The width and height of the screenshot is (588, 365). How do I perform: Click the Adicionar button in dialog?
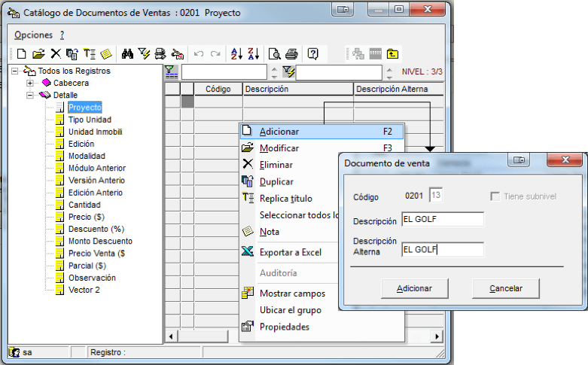pyautogui.click(x=414, y=288)
